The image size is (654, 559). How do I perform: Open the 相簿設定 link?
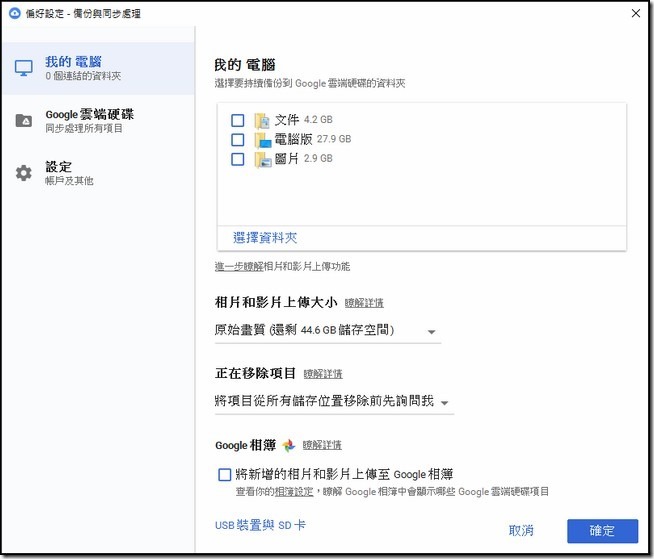click(294, 492)
